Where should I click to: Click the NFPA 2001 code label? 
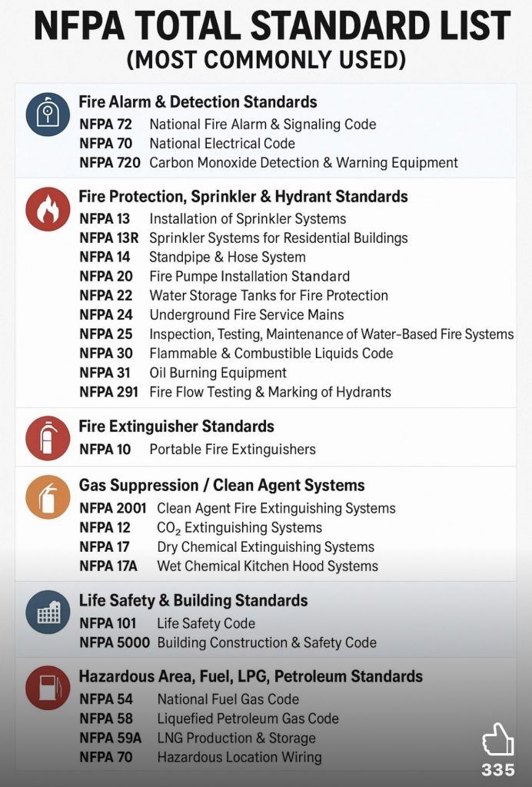(113, 509)
